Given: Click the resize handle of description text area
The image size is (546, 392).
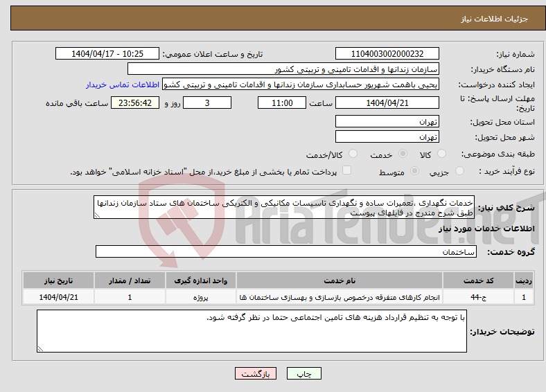Looking at the screenshot, I should coord(97,215).
